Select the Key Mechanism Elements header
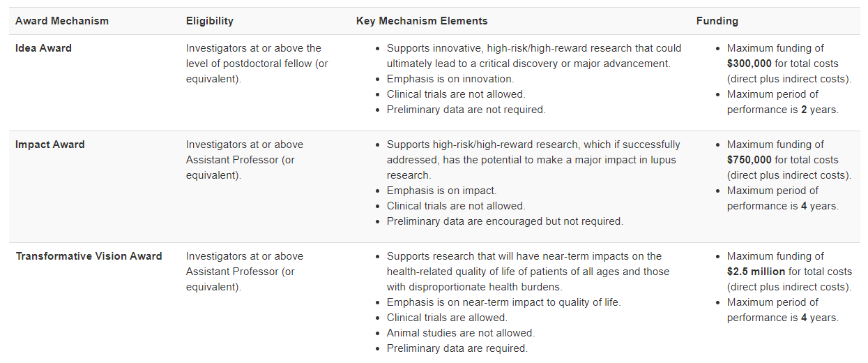Image resolution: width=868 pixels, height=363 pixels. [x=422, y=21]
